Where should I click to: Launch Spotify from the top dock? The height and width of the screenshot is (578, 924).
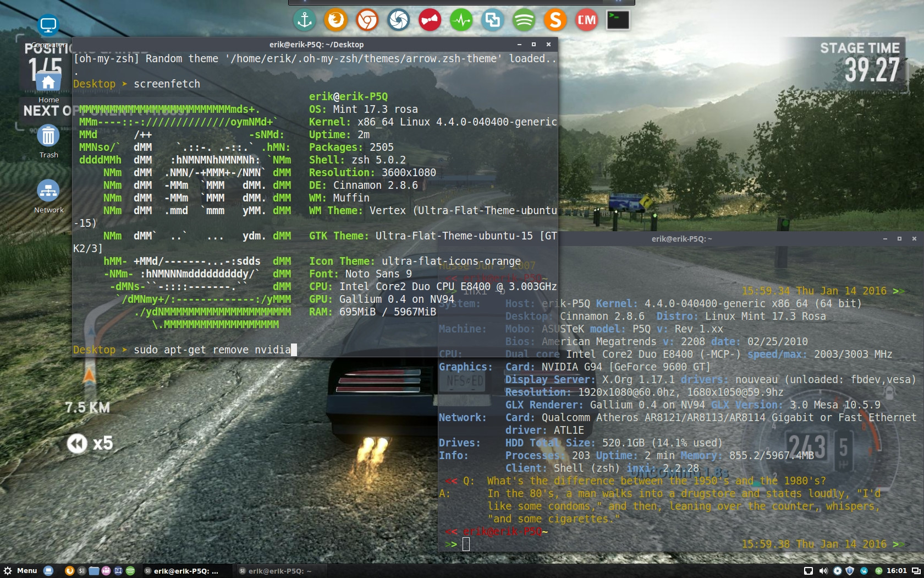[524, 20]
